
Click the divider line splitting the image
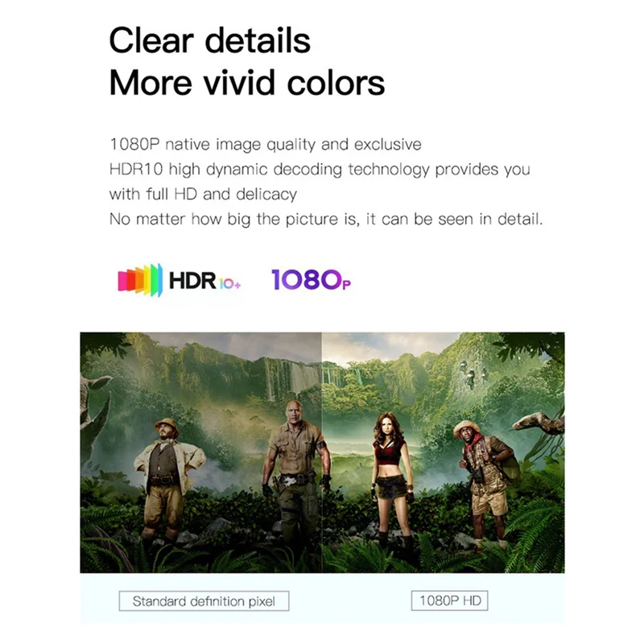pos(321,452)
